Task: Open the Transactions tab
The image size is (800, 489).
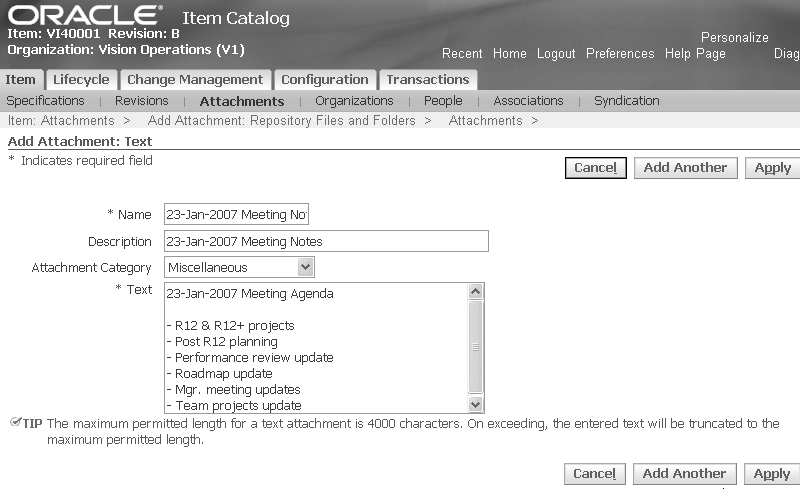Action: coord(428,80)
